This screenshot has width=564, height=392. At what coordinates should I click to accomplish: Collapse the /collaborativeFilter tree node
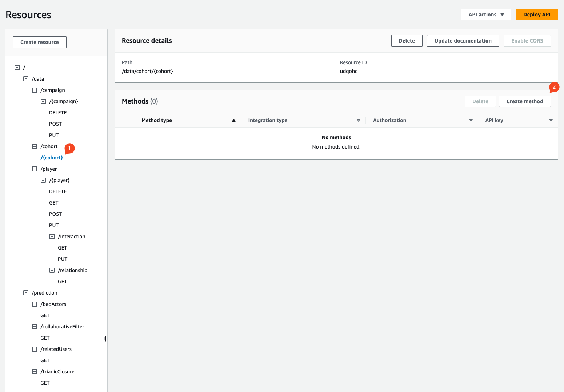pos(35,327)
